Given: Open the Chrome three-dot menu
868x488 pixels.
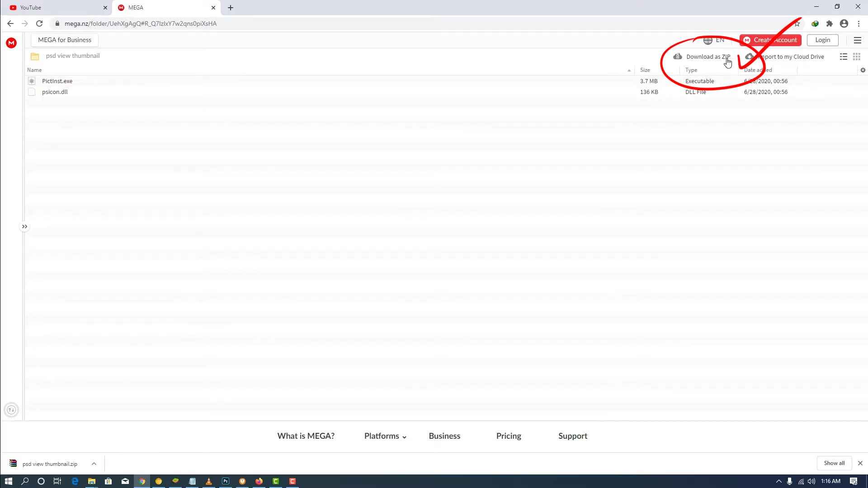Looking at the screenshot, I should pos(859,23).
